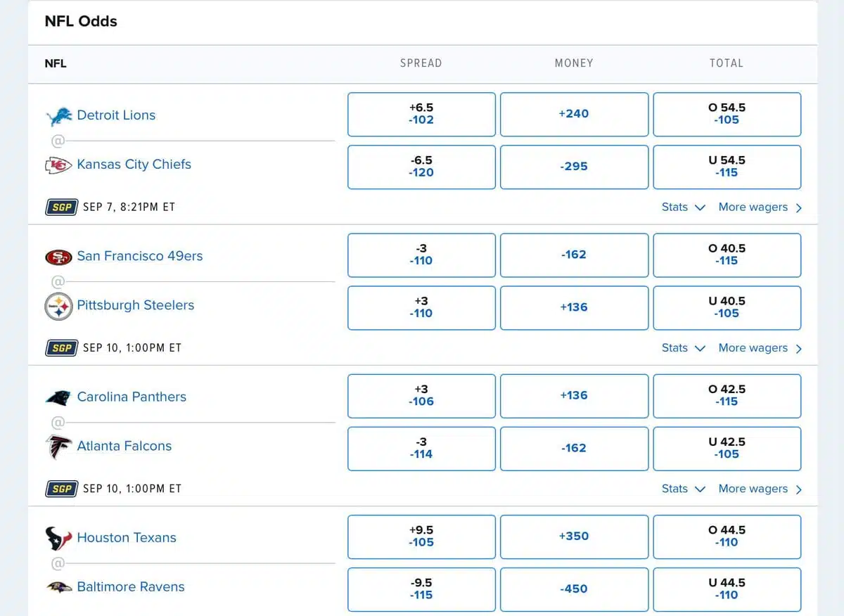Expand Stats for Lions at Chiefs

[683, 207]
